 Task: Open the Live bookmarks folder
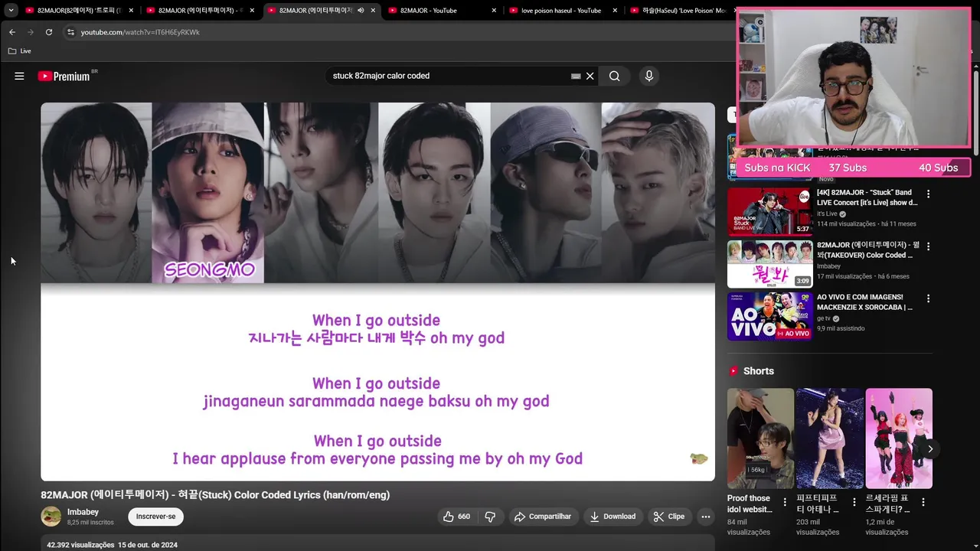pos(20,51)
